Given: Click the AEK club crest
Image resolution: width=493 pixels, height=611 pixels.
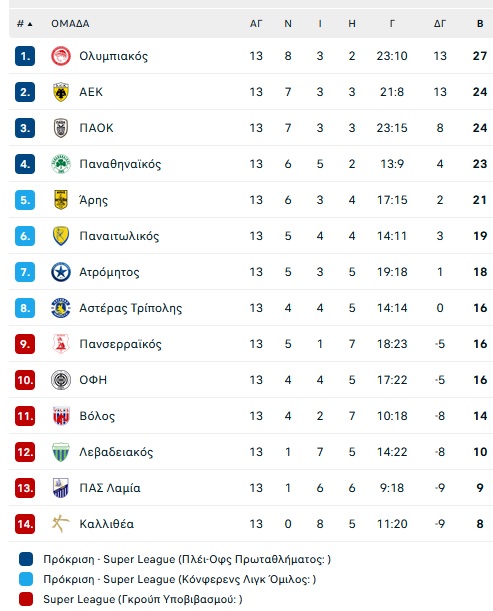Looking at the screenshot, I should tap(61, 92).
